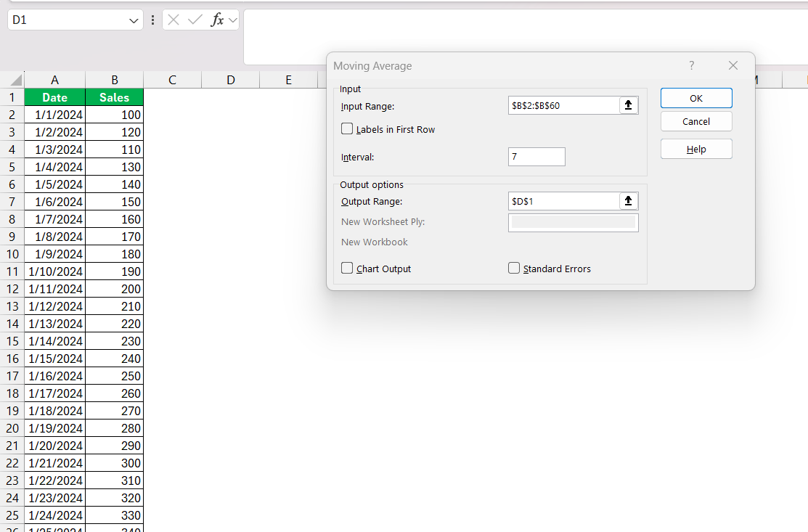Screen dimensions: 808x532
Task: Click the green Date header cell
Action: [54, 97]
